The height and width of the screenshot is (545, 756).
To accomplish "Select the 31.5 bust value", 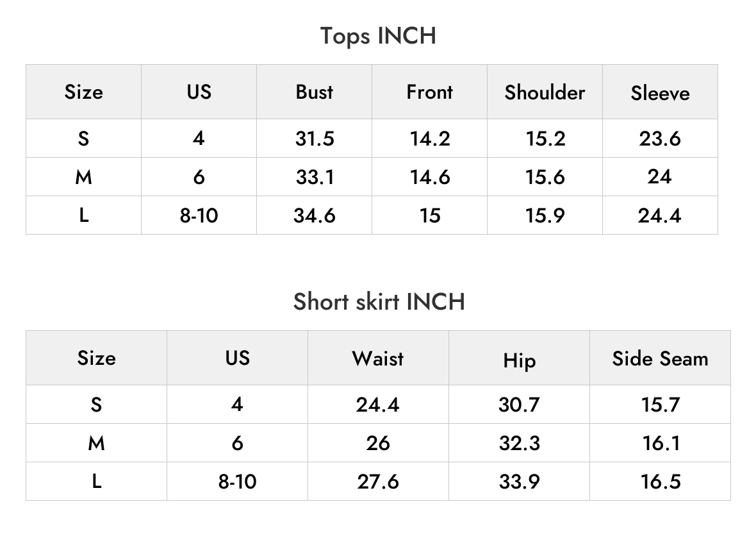I will 315,138.
